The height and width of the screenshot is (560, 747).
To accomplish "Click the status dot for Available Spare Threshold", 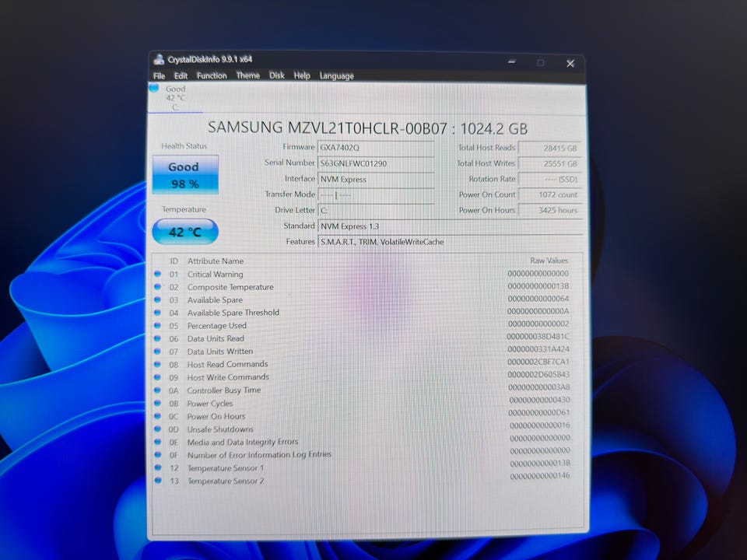I will point(158,313).
